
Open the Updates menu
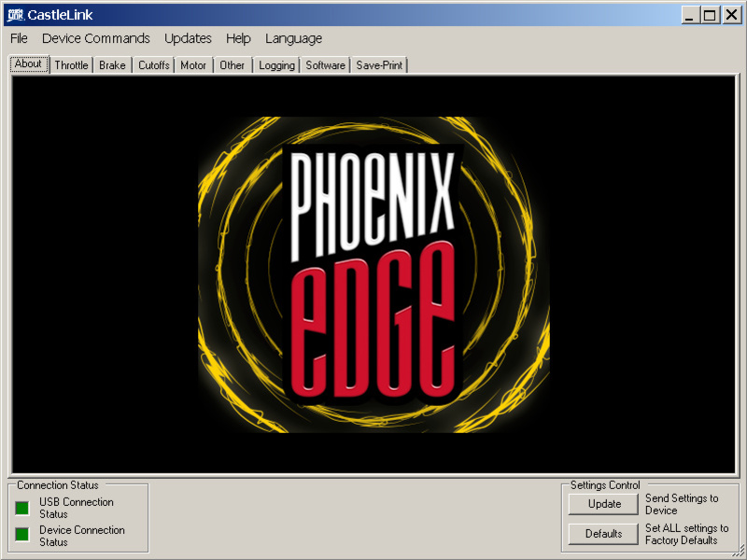pos(188,38)
